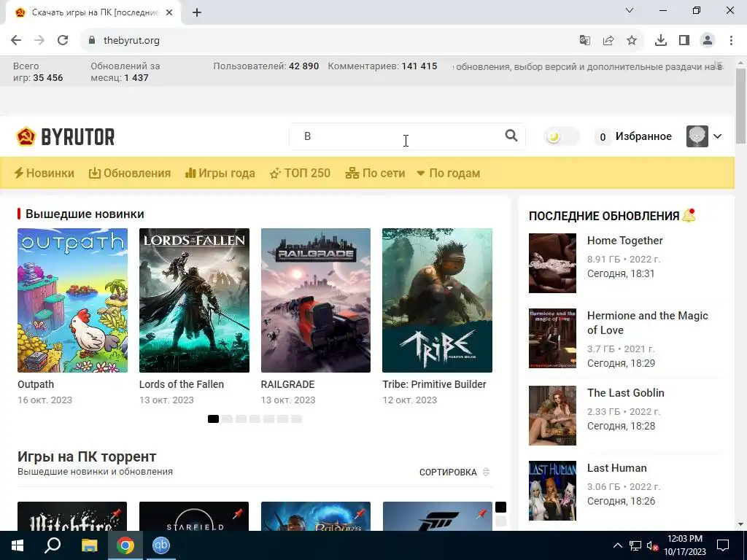Reload the page with refresh icon

click(x=63, y=40)
